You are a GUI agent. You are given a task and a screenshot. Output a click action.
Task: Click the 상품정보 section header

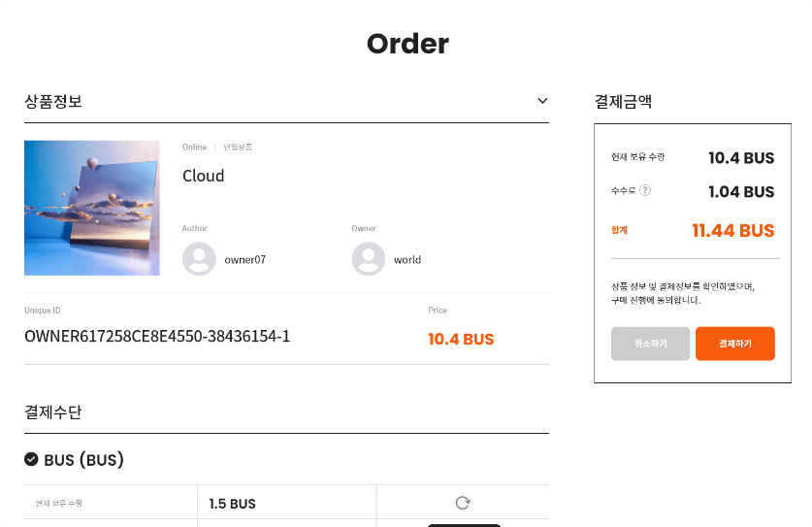click(x=53, y=101)
